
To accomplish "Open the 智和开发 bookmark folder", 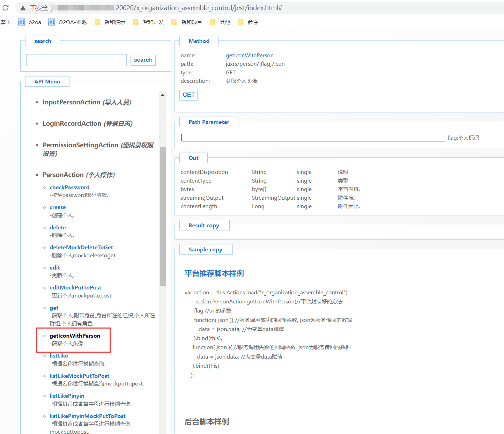I will (x=148, y=22).
